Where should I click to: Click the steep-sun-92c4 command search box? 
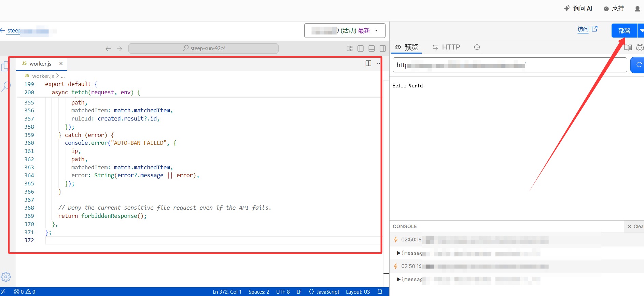point(204,48)
